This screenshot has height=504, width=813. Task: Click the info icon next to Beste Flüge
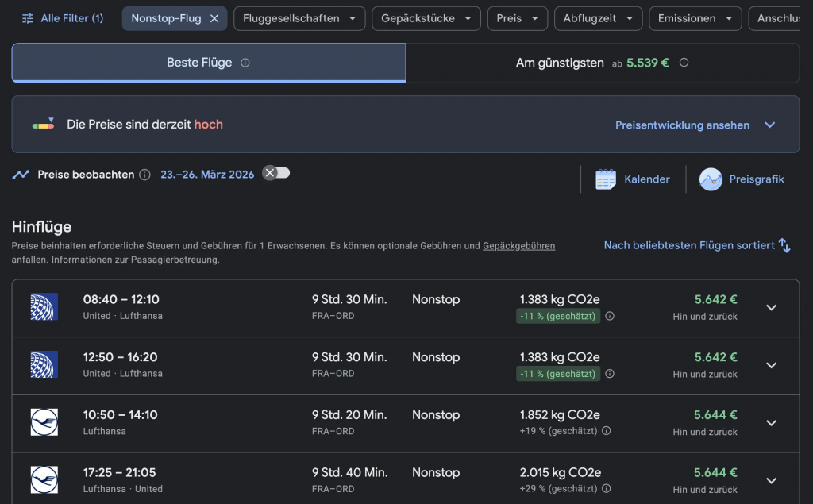pos(247,62)
